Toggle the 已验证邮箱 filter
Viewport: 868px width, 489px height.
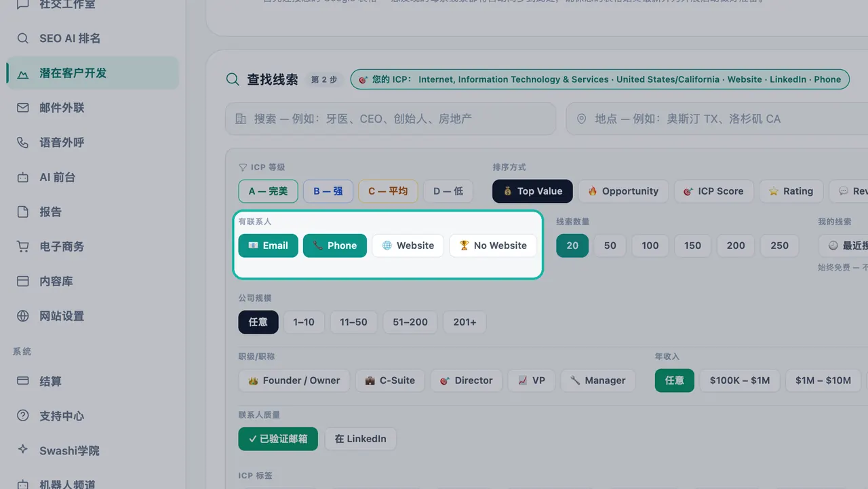click(x=278, y=439)
